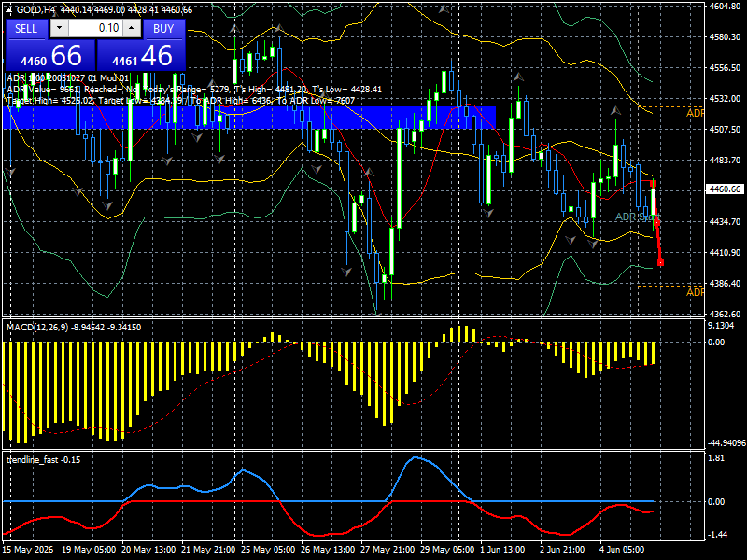Click the 15 May 2026 date label
The image size is (747, 560).
(28, 550)
